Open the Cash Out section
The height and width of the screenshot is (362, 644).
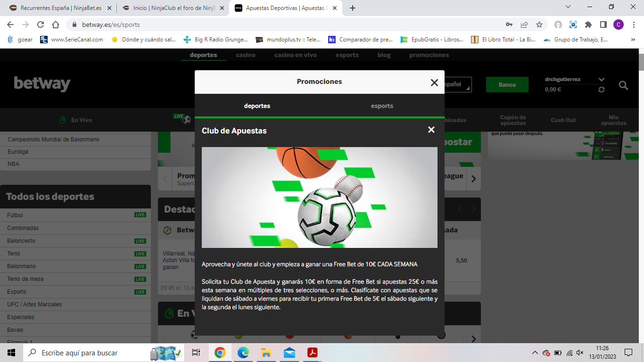(563, 120)
